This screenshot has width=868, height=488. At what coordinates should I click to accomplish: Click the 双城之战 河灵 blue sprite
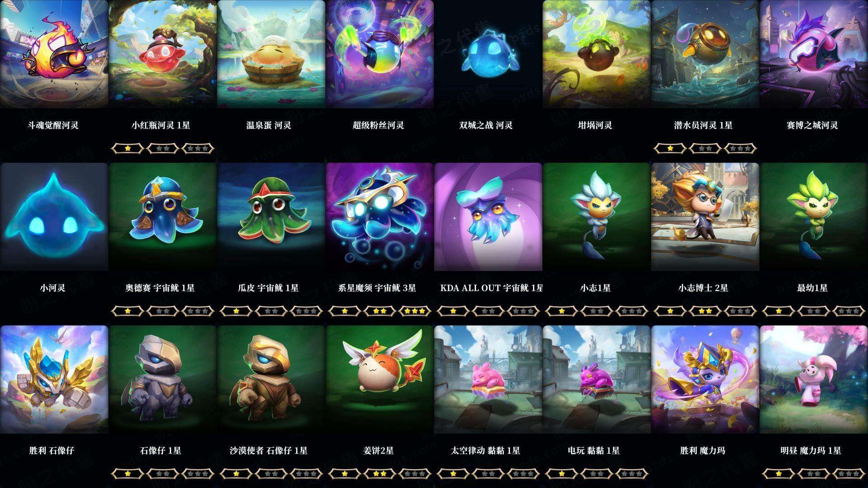(488, 54)
